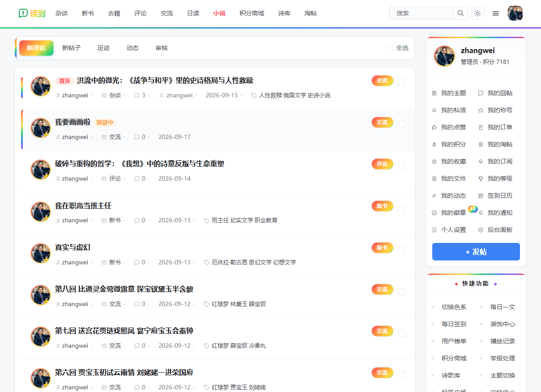This screenshot has height=392, width=541.
Task: Click the 读到 site logo
Action: (x=32, y=13)
